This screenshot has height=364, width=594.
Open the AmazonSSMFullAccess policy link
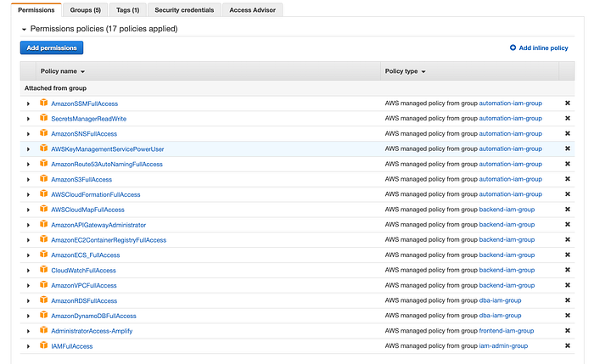(85, 104)
